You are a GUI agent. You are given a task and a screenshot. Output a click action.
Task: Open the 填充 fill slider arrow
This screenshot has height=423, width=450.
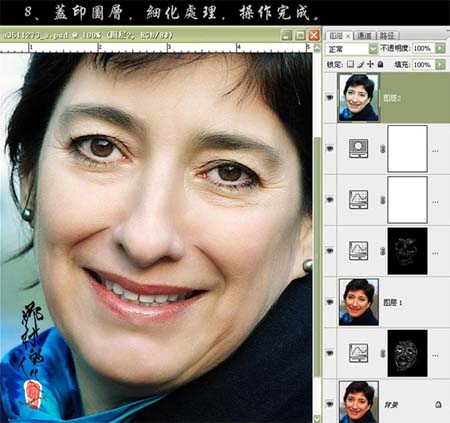pos(440,64)
